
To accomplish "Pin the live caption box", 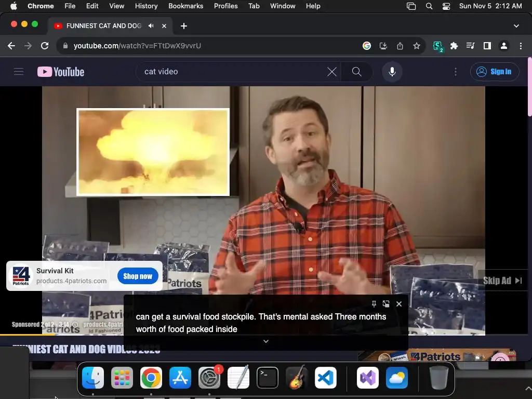I will click(374, 303).
